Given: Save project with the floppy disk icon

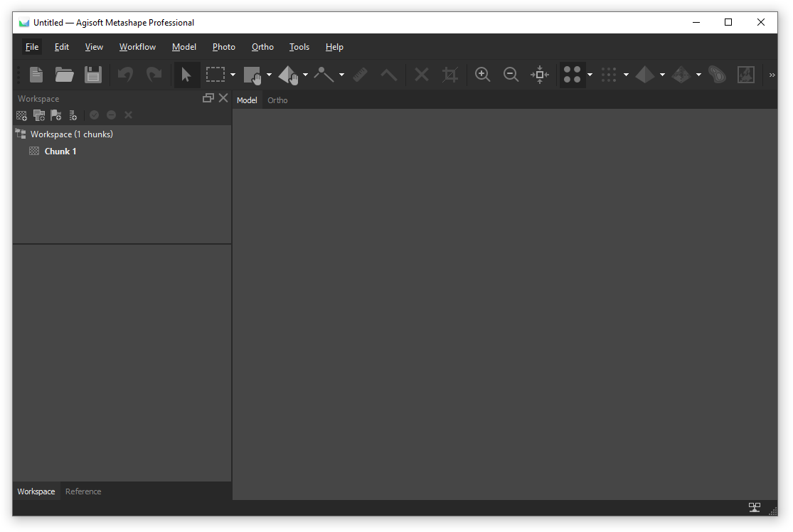Looking at the screenshot, I should pos(93,75).
